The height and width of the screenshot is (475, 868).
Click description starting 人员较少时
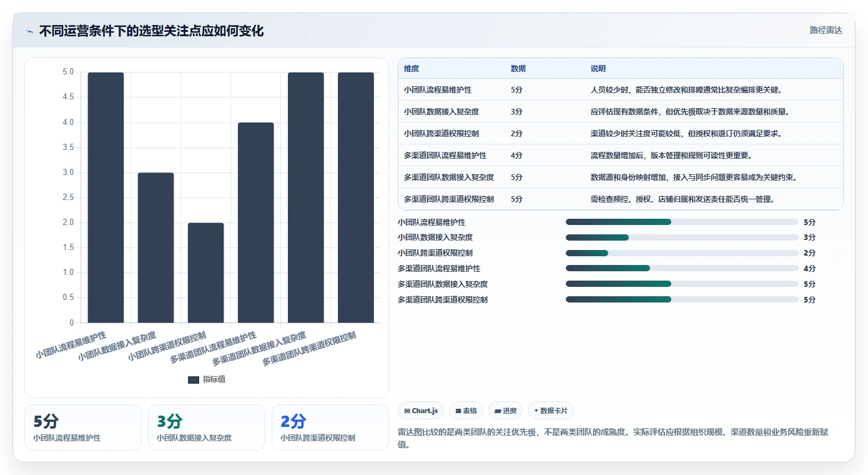[686, 90]
